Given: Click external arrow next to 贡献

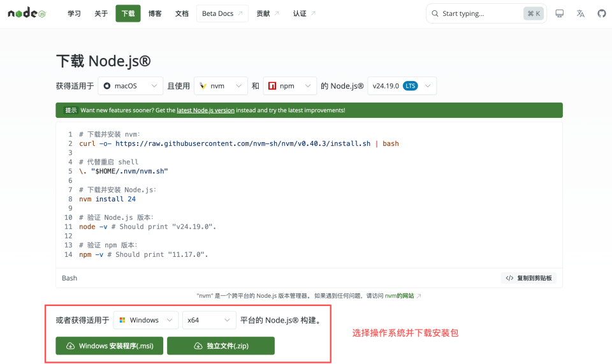Looking at the screenshot, I should [276, 13].
